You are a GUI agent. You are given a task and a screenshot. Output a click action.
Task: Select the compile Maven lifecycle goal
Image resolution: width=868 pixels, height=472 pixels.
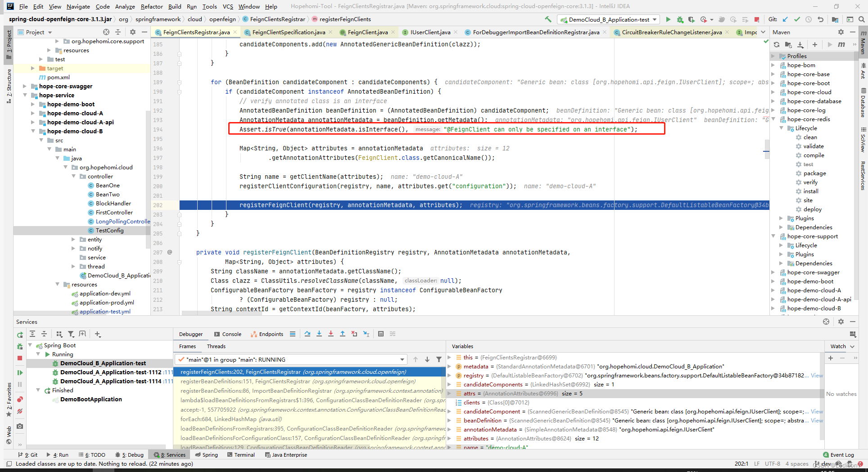(814, 155)
